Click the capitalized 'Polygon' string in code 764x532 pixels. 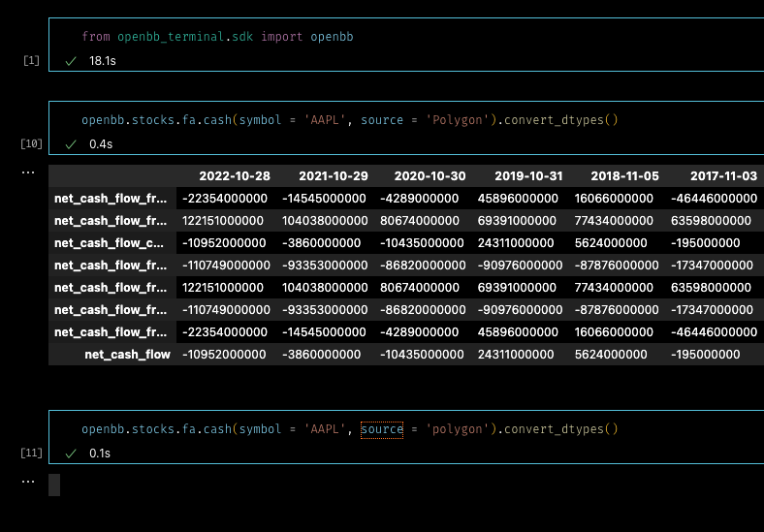pos(458,120)
